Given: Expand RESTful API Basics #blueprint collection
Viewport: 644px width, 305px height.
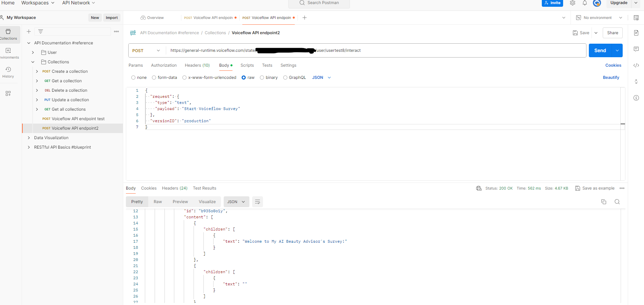Looking at the screenshot, I should pyautogui.click(x=29, y=147).
